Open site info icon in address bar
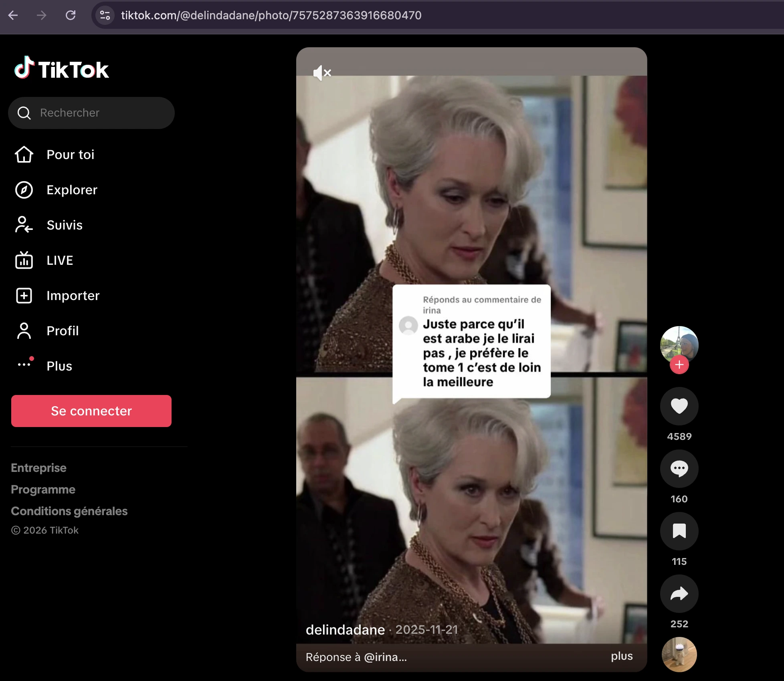The image size is (784, 681). point(105,15)
